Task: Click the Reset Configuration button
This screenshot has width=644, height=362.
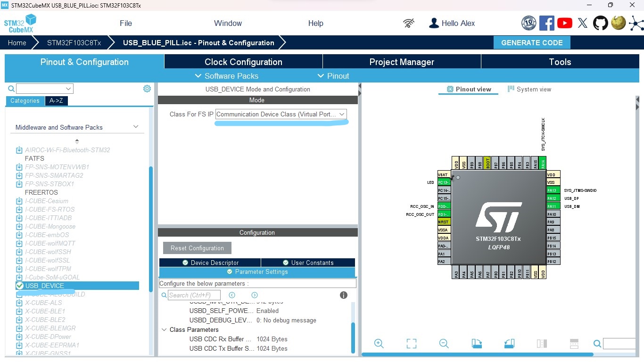Action: coord(197,248)
